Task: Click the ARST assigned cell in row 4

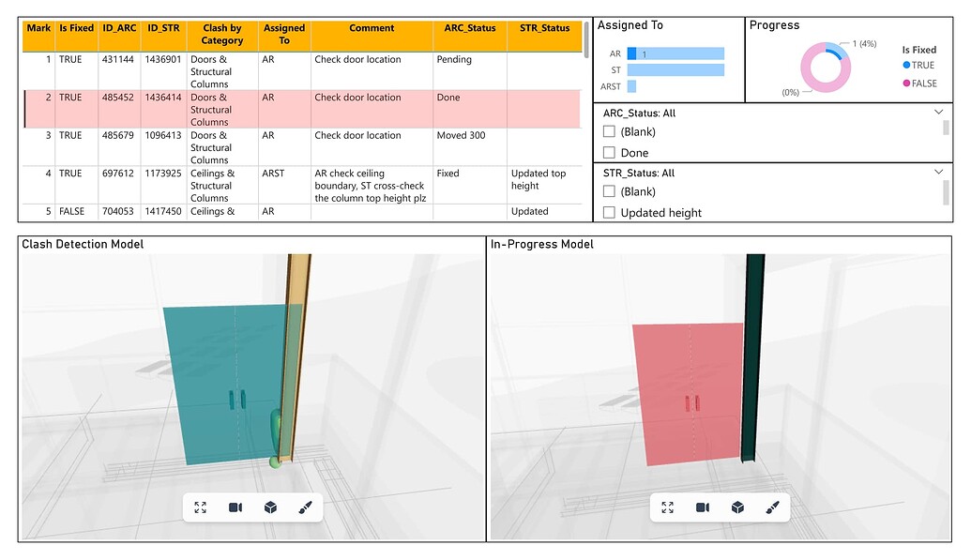Action: (x=272, y=173)
